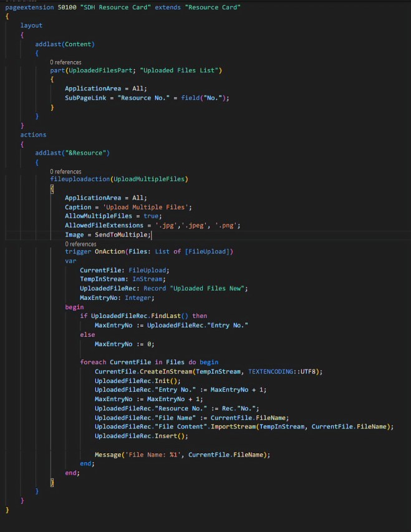Click 'MaxEntryNo := UploadedFileRec."Entry No."' assignment line
The width and height of the screenshot is (411, 532).
coord(172,326)
